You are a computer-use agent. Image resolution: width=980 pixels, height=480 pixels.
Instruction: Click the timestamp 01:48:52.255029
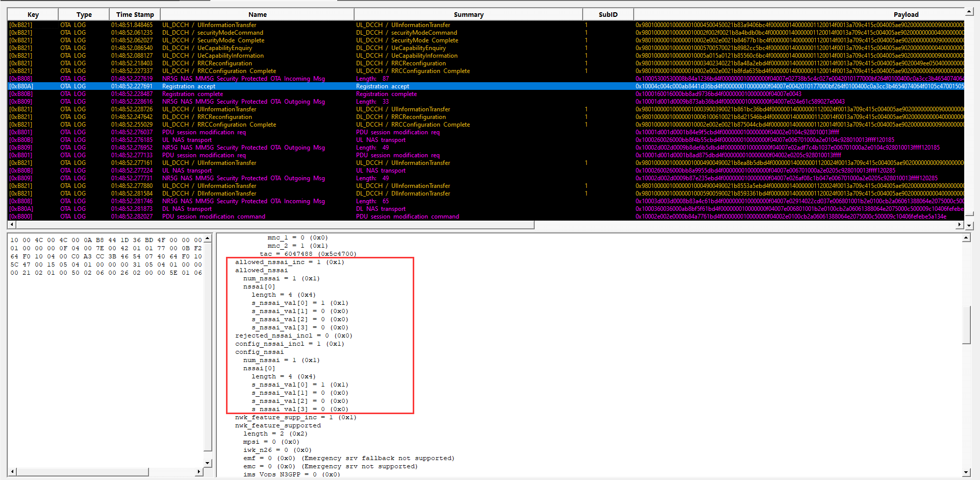(132, 125)
